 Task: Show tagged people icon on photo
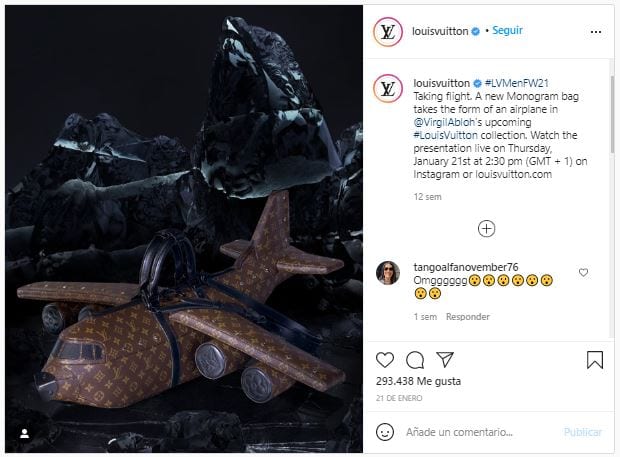24,433
